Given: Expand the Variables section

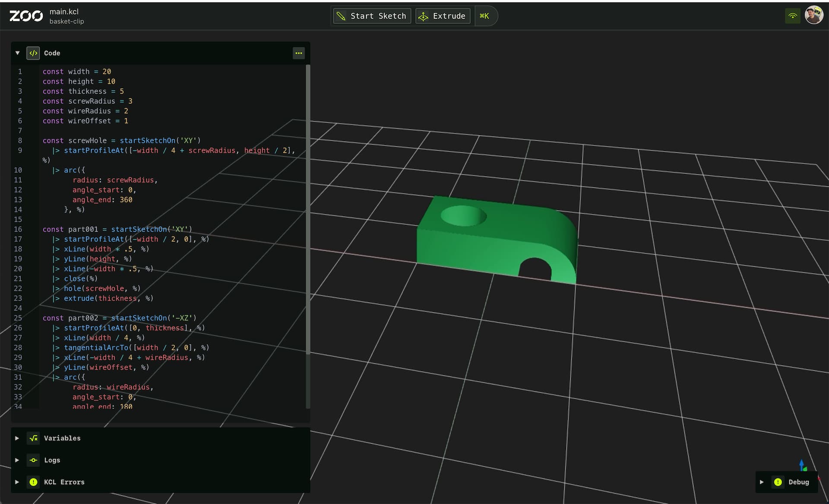Looking at the screenshot, I should [x=17, y=438].
